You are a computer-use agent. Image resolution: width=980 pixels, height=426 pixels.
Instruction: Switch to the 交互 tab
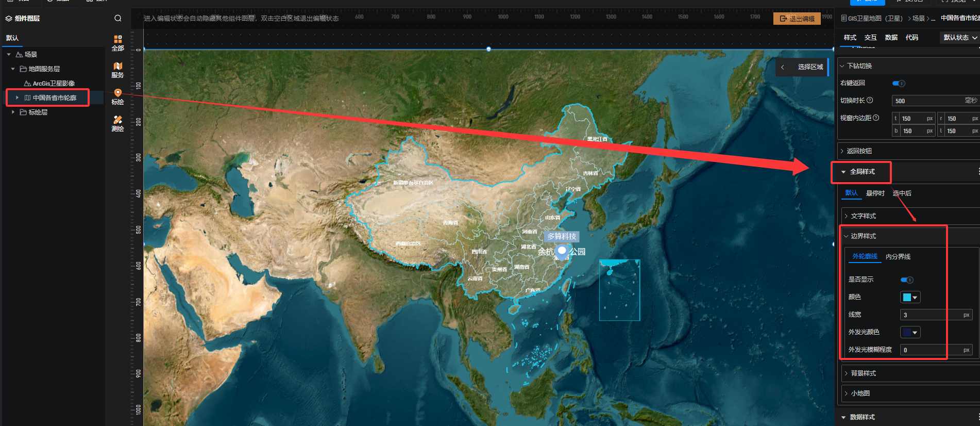(871, 38)
